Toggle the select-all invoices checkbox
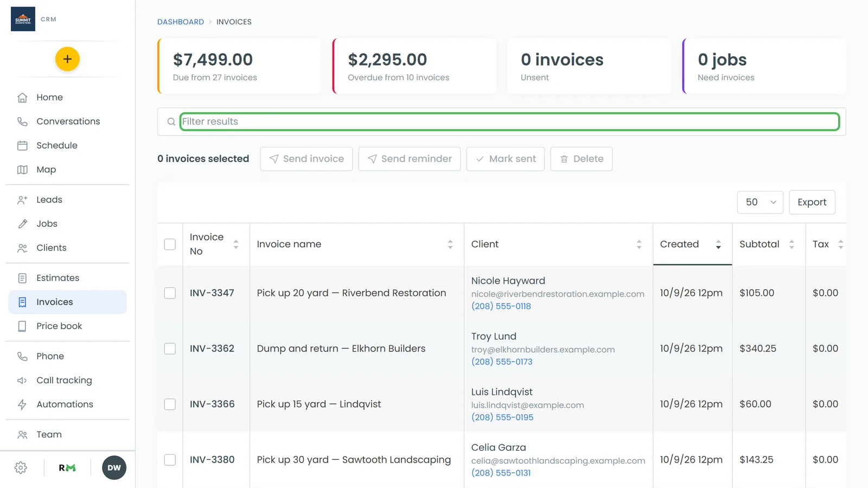Viewport: 868px width, 488px height. click(x=170, y=245)
